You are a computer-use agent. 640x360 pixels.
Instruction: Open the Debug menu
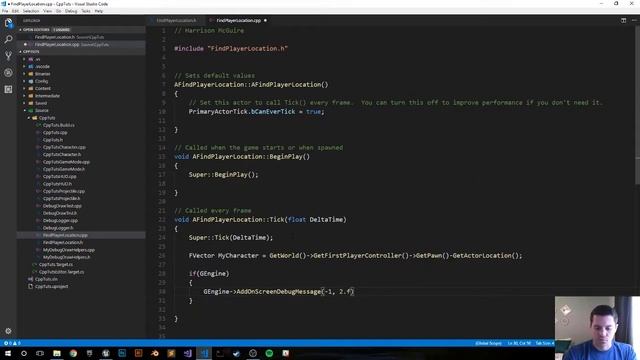pyautogui.click(x=71, y=11)
